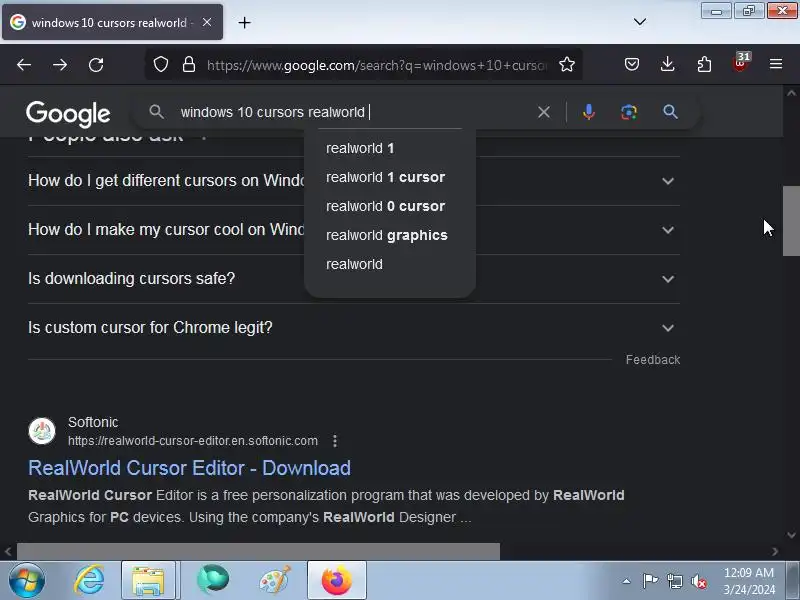Open the Paint palette taskbar icon
The height and width of the screenshot is (600, 800).
coord(275,581)
